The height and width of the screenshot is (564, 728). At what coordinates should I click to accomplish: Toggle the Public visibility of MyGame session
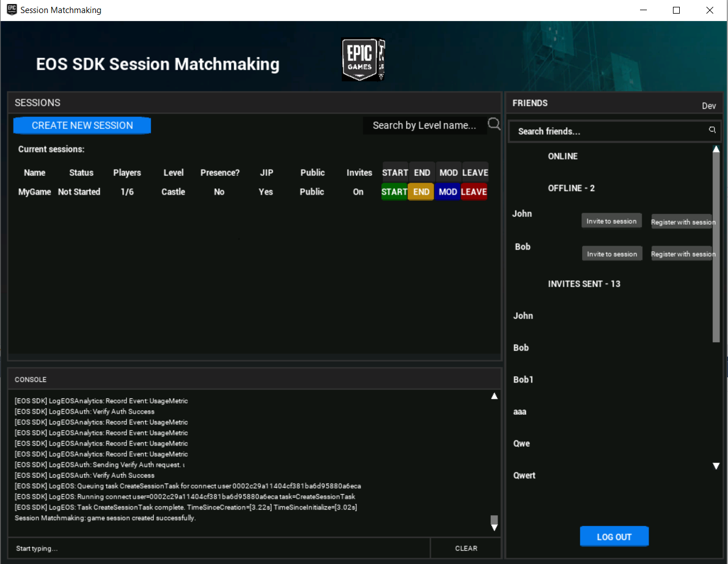[x=312, y=192]
